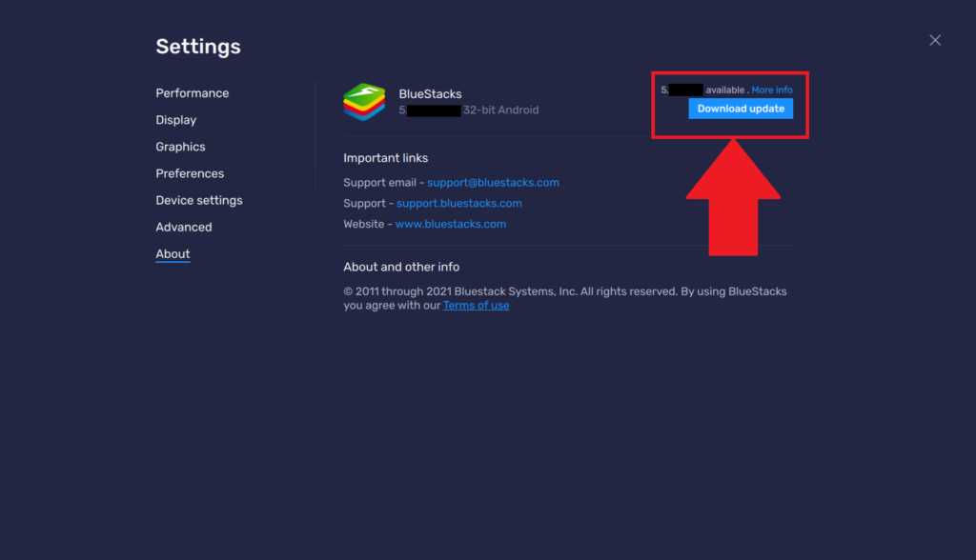
Task: Open the support.bluestacks.com link
Action: coord(459,204)
